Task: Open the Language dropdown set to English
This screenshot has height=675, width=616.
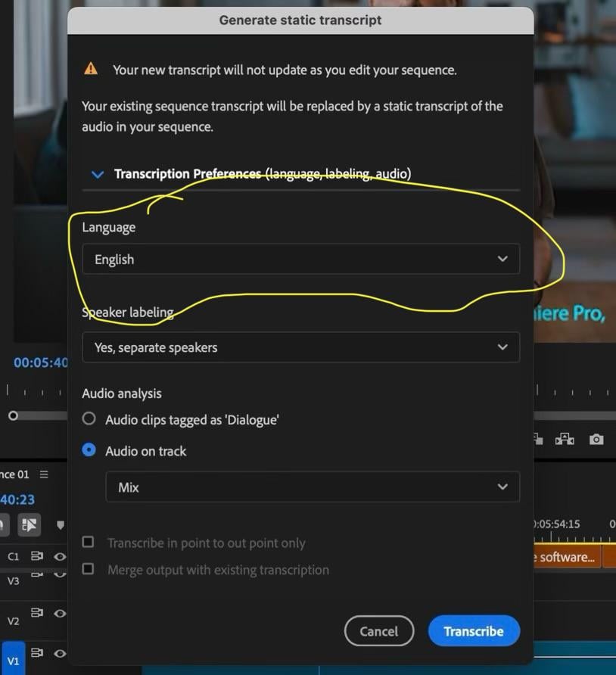Action: pyautogui.click(x=300, y=259)
